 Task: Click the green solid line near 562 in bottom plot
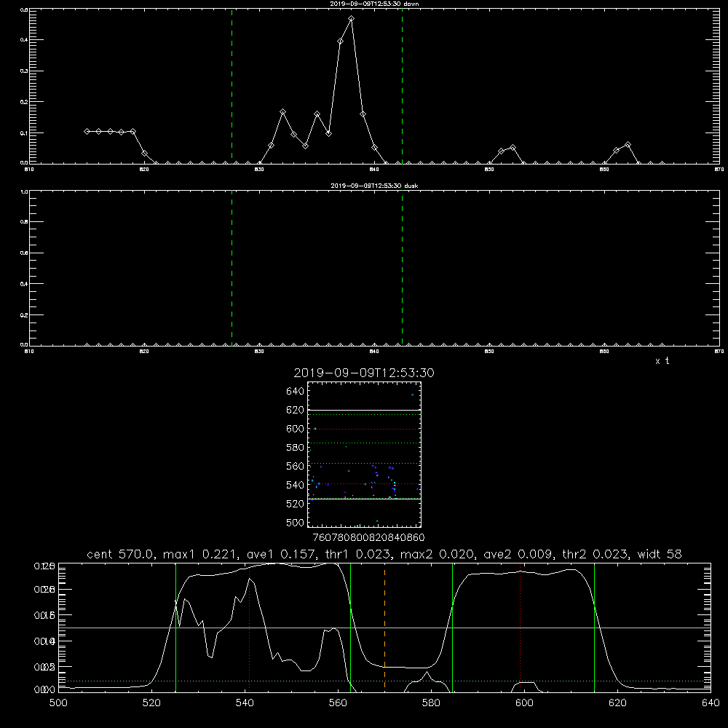pyautogui.click(x=350, y=628)
